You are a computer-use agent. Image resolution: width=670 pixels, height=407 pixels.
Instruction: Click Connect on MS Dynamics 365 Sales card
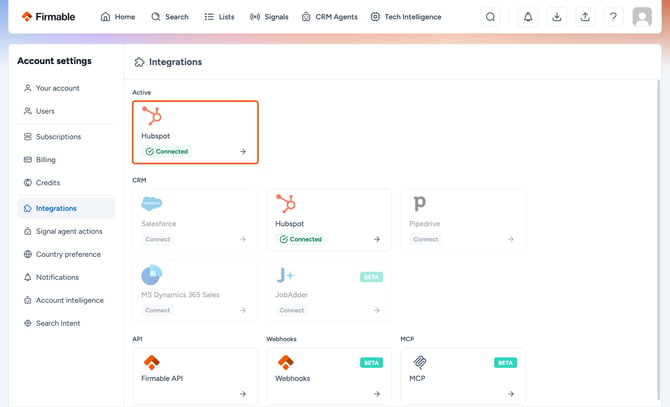click(158, 310)
